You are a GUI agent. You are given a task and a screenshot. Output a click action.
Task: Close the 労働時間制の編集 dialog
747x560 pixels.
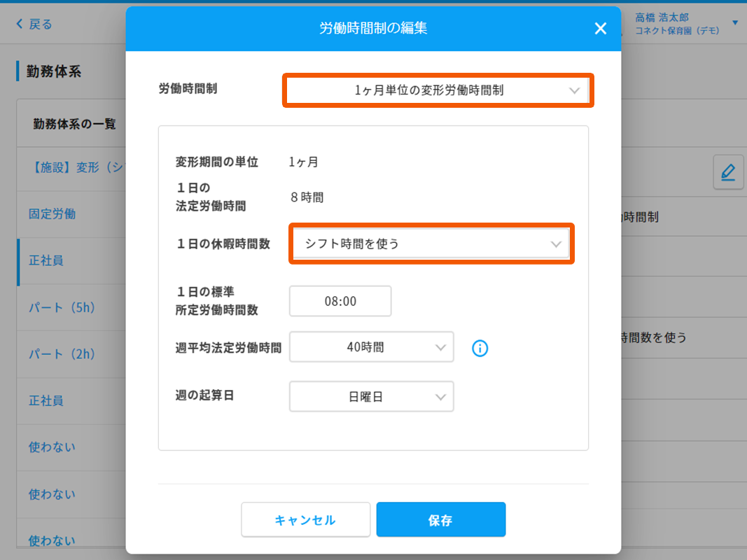(x=600, y=29)
